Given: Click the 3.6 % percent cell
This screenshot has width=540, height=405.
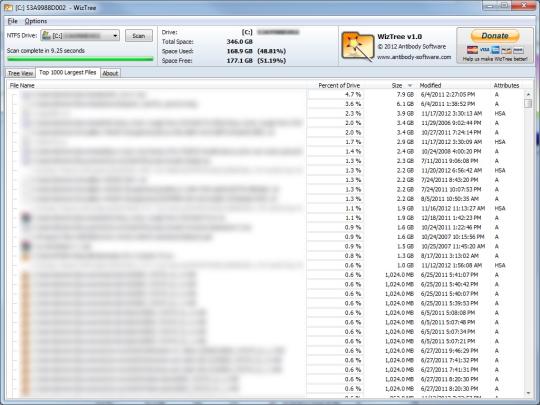Looking at the screenshot, I should (353, 104).
